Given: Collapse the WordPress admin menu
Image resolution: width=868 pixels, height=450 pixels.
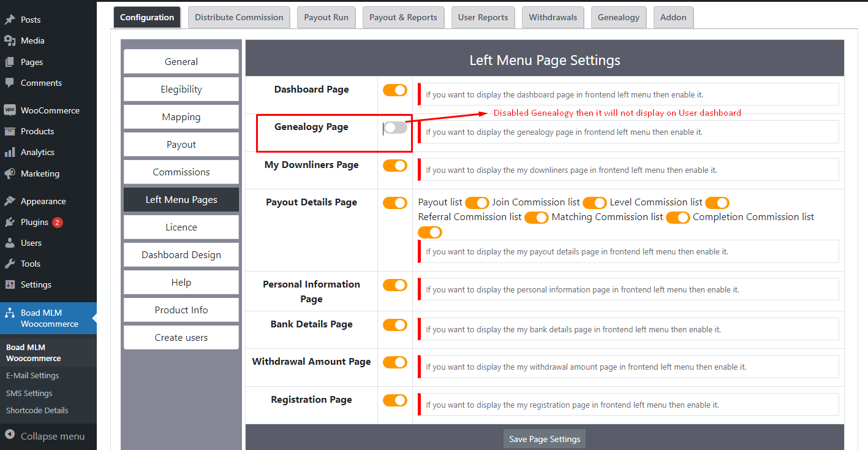Looking at the screenshot, I should point(43,436).
